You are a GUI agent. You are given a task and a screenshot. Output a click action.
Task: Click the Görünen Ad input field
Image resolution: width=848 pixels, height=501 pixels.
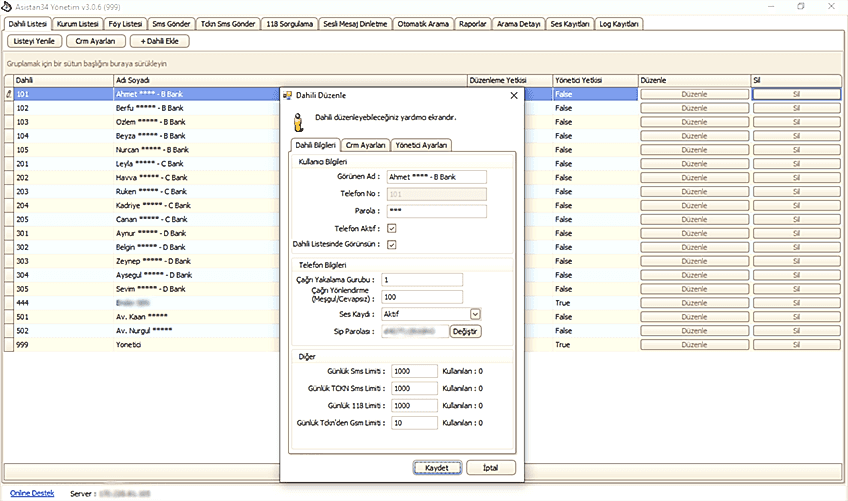[x=435, y=177]
